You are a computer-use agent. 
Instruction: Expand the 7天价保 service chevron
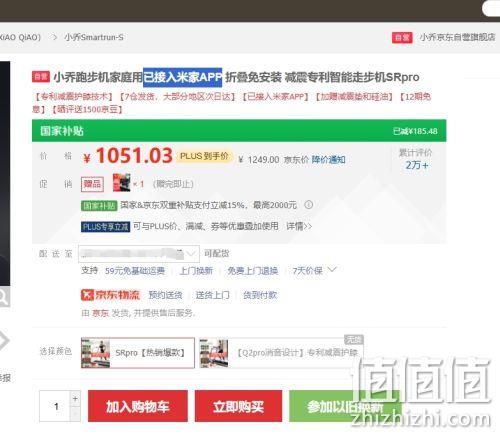[x=333, y=269]
